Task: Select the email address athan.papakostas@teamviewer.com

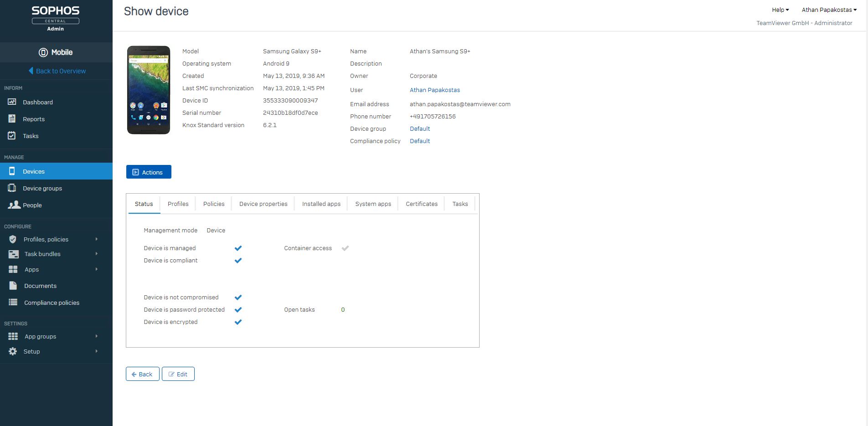Action: click(460, 104)
